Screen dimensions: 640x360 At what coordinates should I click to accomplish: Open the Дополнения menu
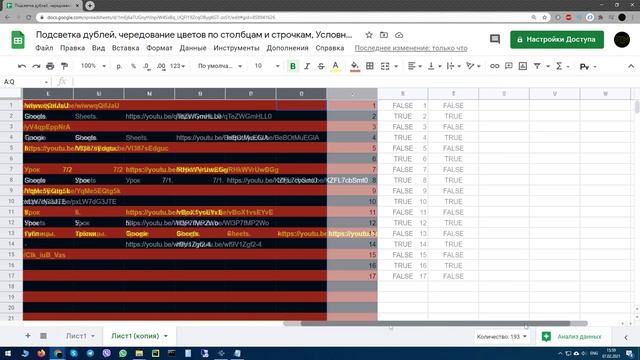pos(287,48)
